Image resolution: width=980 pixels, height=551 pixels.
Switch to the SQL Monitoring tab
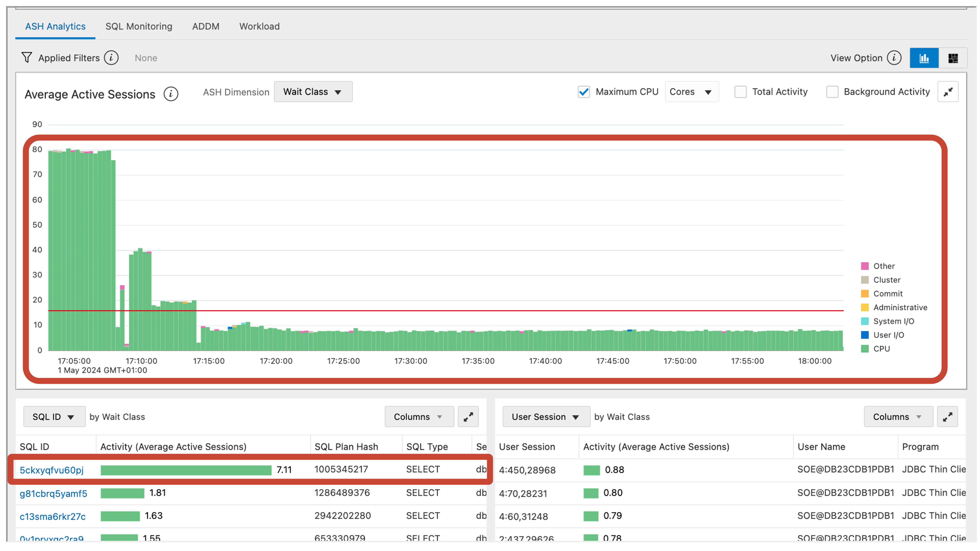pyautogui.click(x=139, y=26)
